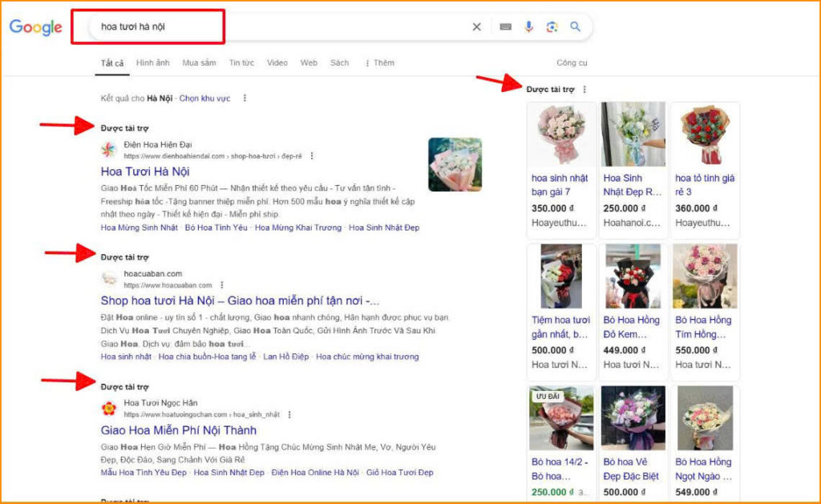
Task: Open three-dot menu for hoacuaban.com ad
Action: click(x=222, y=285)
